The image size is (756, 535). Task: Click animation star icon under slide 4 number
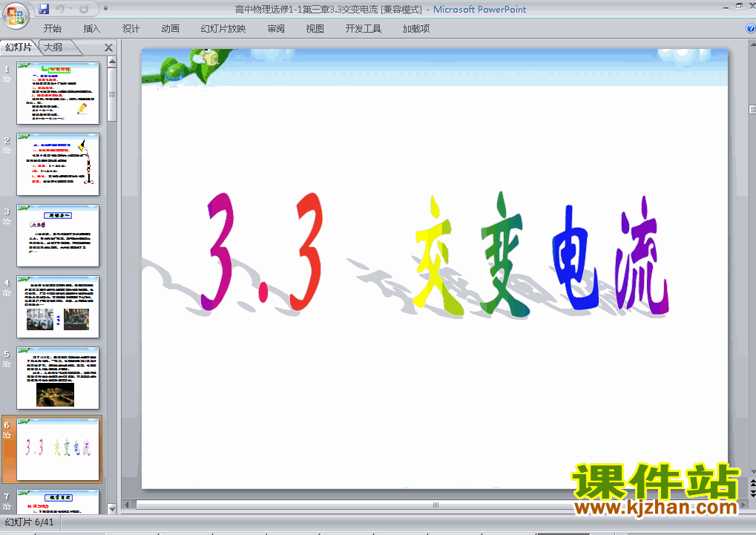click(7, 293)
